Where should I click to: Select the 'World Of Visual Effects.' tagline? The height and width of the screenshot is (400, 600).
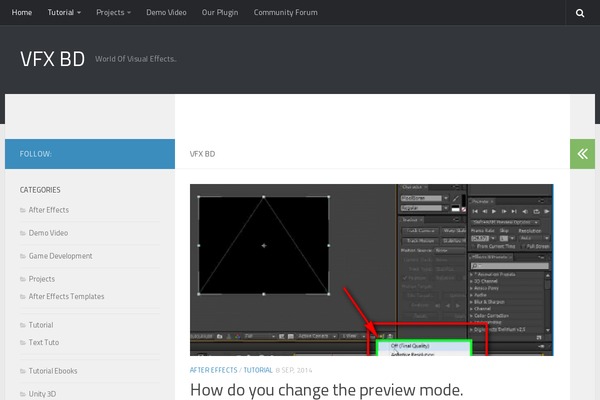coord(135,59)
